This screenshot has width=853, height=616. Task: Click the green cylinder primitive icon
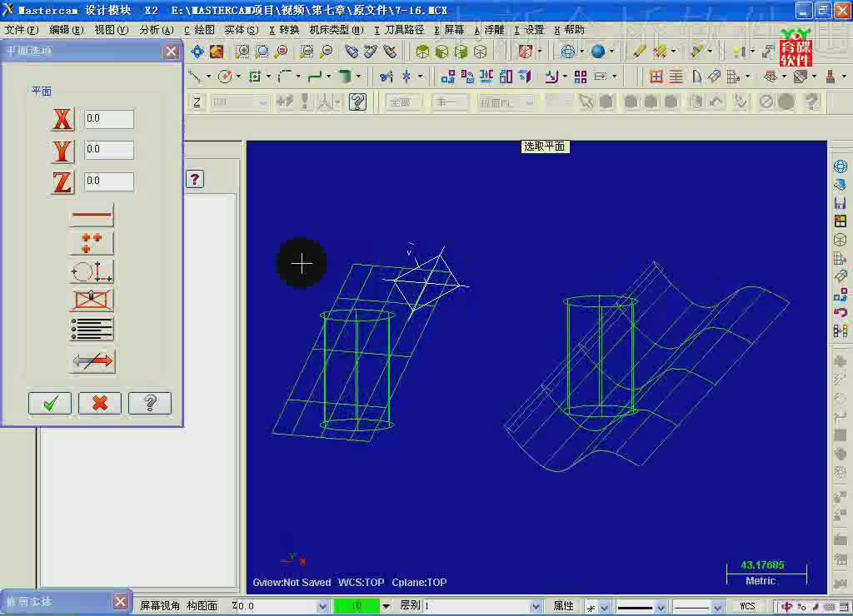tap(344, 77)
